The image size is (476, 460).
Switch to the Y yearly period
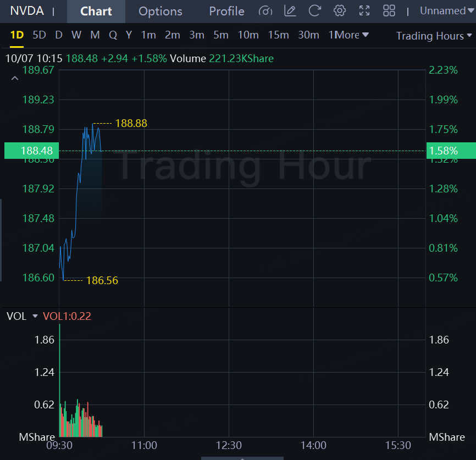129,35
